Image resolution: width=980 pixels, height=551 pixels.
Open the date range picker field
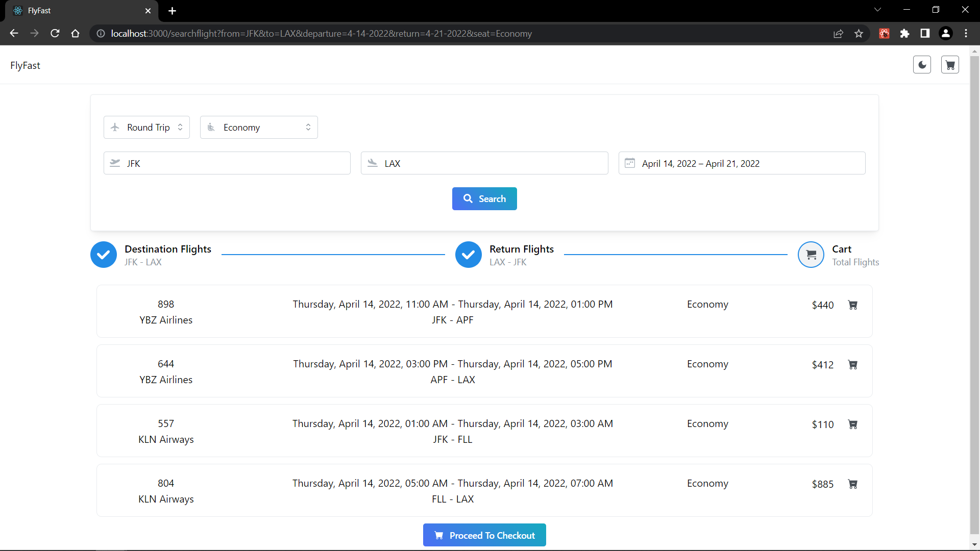pos(741,163)
